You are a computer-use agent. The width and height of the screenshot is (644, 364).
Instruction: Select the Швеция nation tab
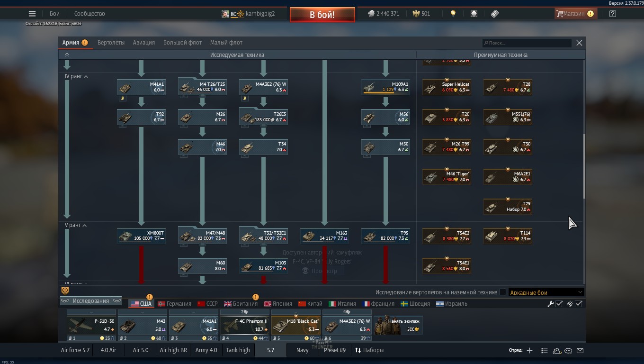point(415,304)
